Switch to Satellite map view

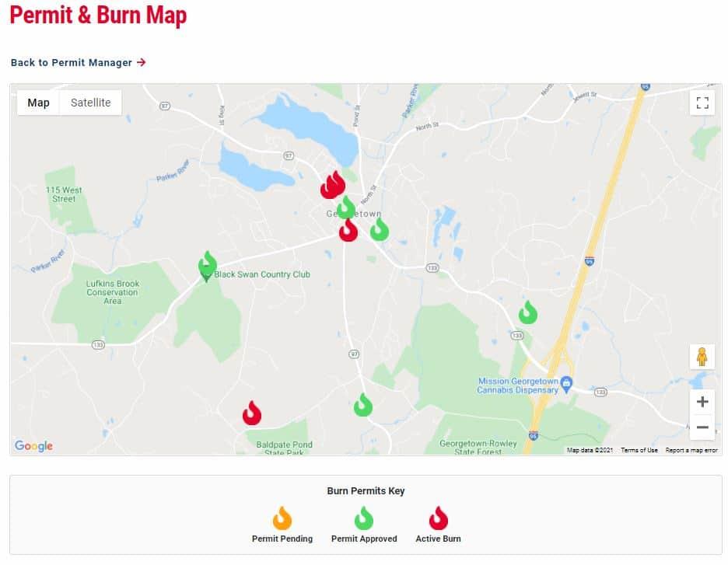click(x=90, y=103)
